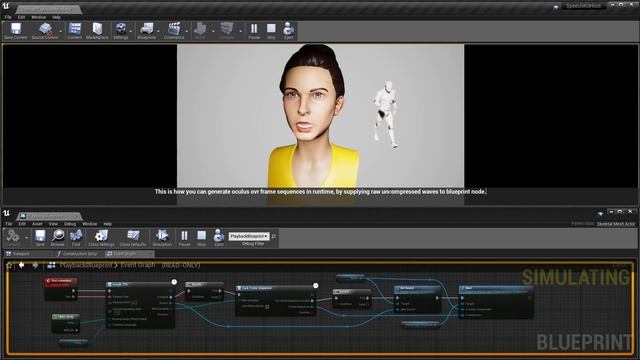Click the favorite star in the graph breadcrumb bar
The image size is (640, 360).
click(9, 265)
